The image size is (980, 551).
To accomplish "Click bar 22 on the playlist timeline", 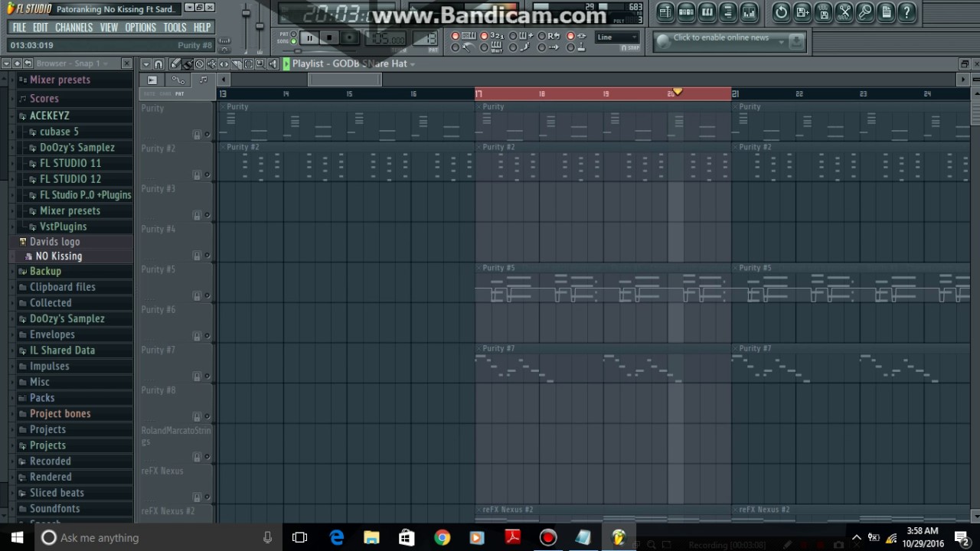I will pyautogui.click(x=799, y=94).
